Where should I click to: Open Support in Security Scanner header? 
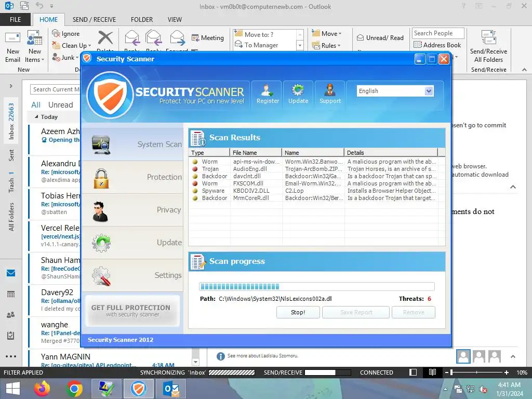pos(330,95)
